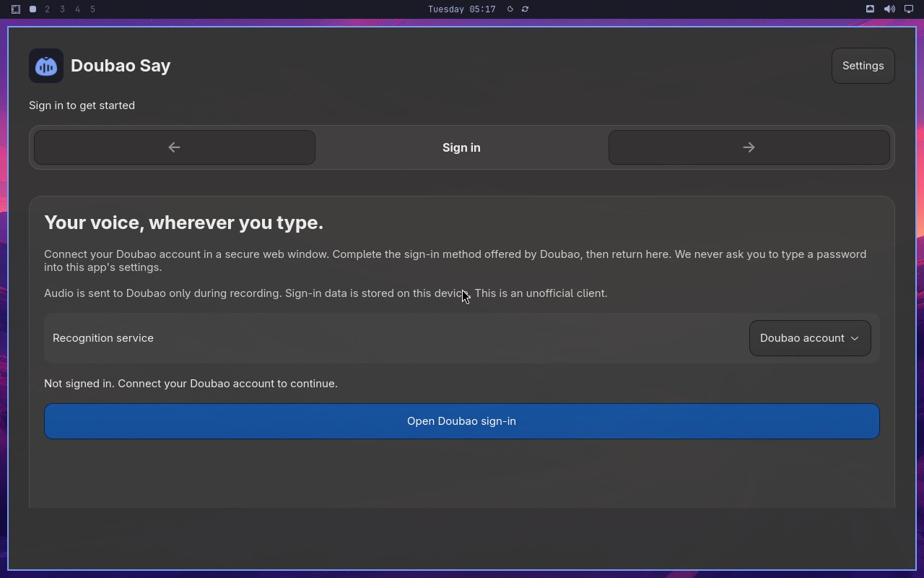Click the Recognition service label
Screen dimensions: 924x578
[103, 338]
